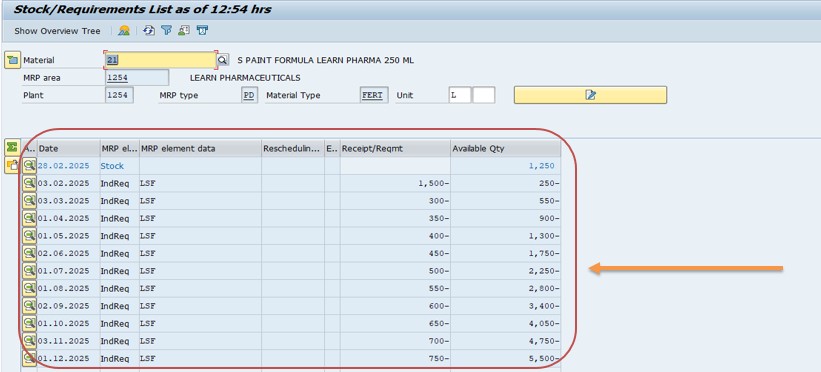Expand header details icon beside Material
The height and width of the screenshot is (372, 821).
click(12, 60)
